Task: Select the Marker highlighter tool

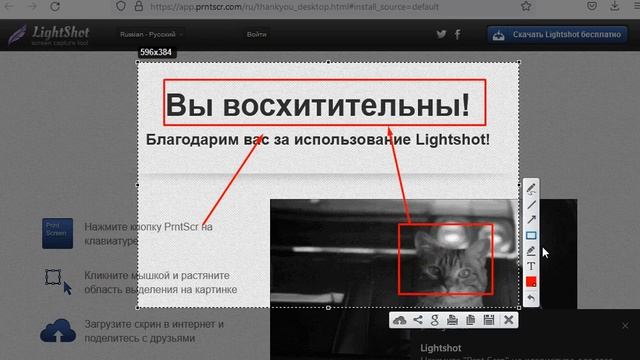Action: 531,251
